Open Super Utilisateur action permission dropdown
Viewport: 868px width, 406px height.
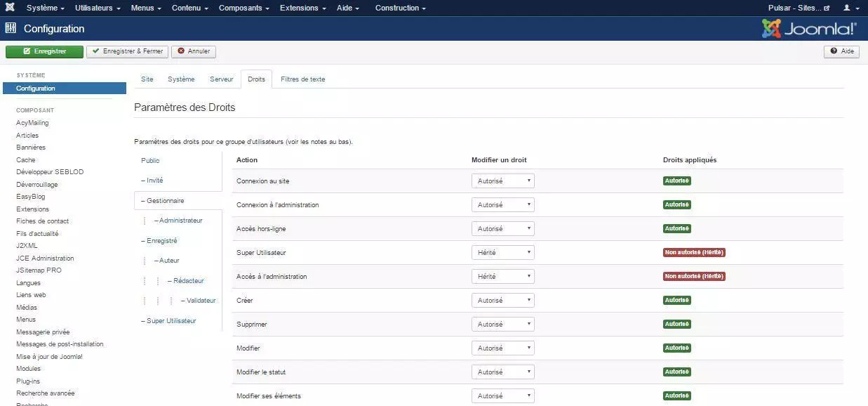point(503,253)
